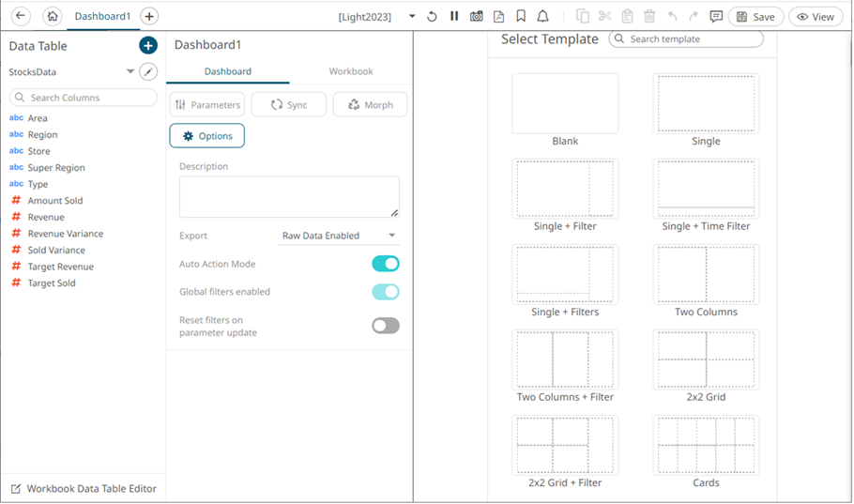The width and height of the screenshot is (854, 504).
Task: Choose the 2x2 Grid template thumbnail
Action: (x=706, y=360)
